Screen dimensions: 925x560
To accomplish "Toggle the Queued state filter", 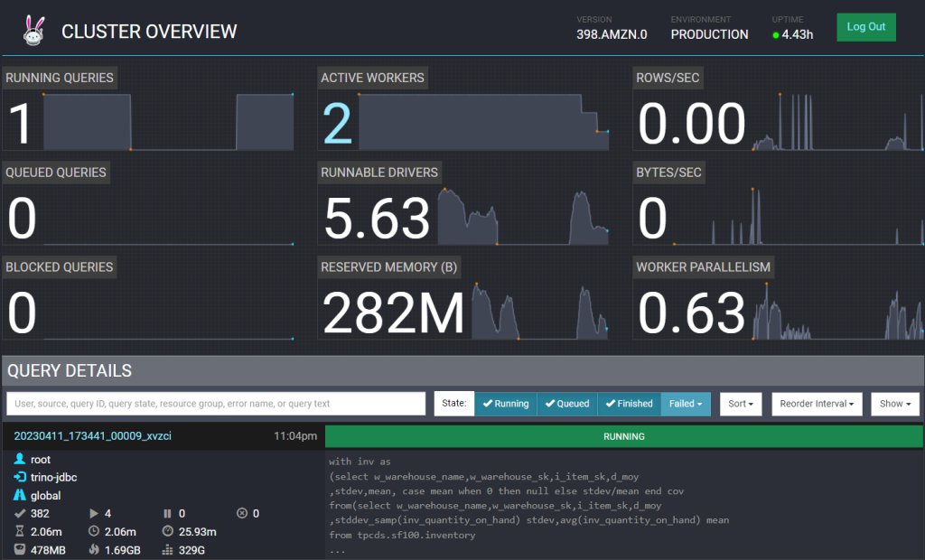I will click(567, 404).
